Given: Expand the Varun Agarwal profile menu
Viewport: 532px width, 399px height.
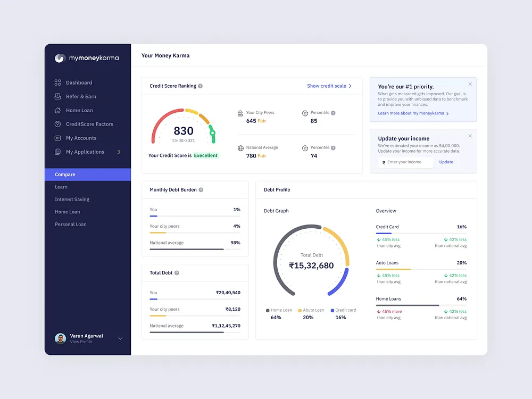Looking at the screenshot, I should tap(120, 338).
